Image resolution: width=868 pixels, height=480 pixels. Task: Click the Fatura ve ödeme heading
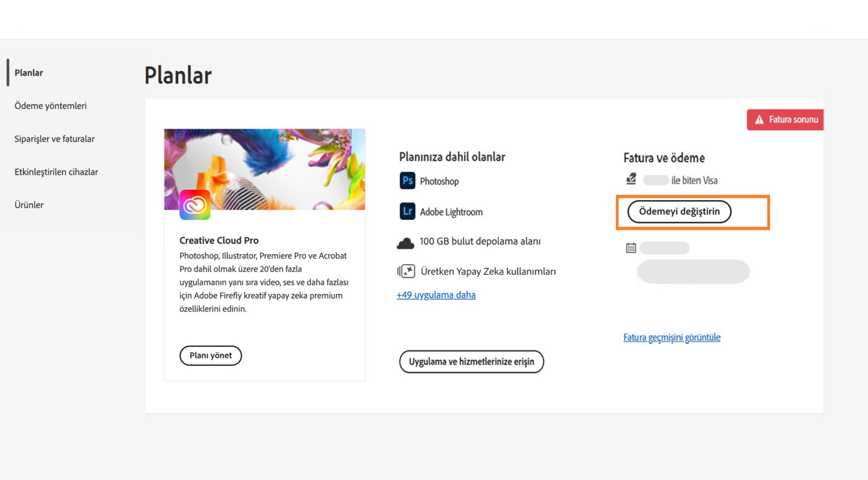point(664,158)
